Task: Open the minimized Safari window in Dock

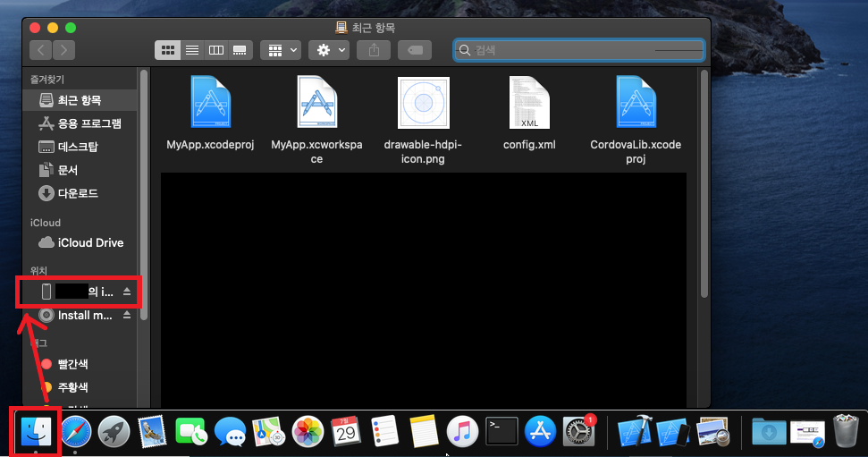Action: click(x=808, y=433)
